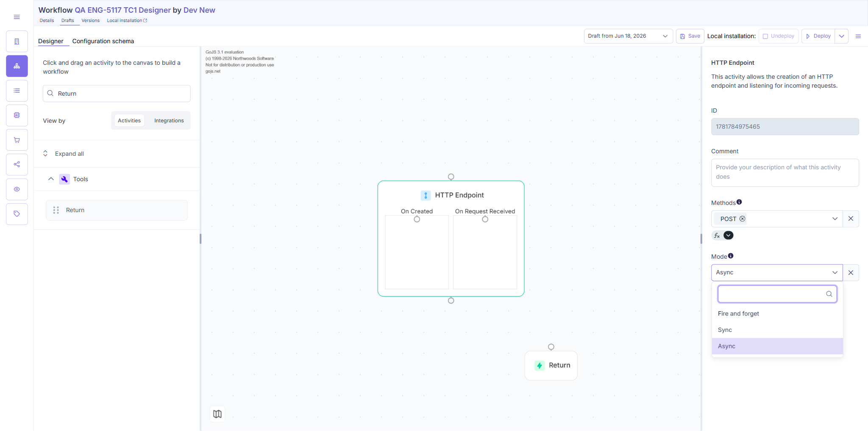Save the workflow draft
Image resolution: width=868 pixels, height=431 pixels.
point(690,36)
